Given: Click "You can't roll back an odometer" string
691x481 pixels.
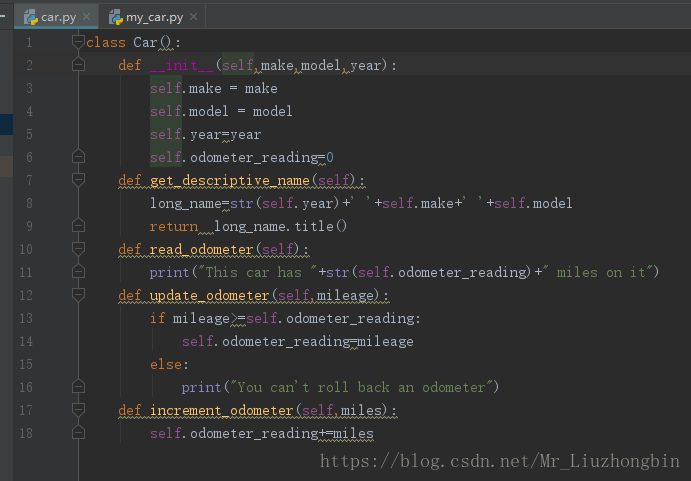Looking at the screenshot, I should [361, 388].
